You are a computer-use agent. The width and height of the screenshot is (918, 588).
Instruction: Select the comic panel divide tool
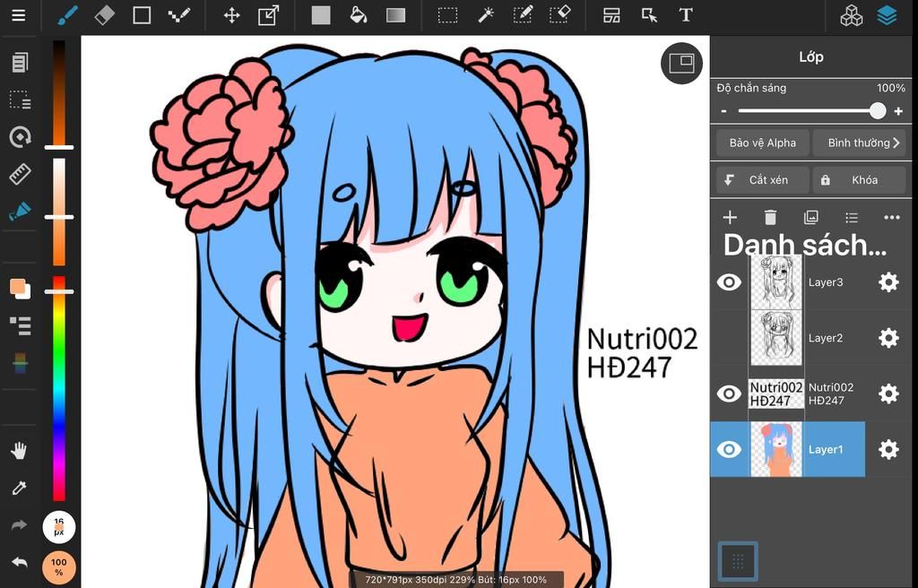point(611,15)
